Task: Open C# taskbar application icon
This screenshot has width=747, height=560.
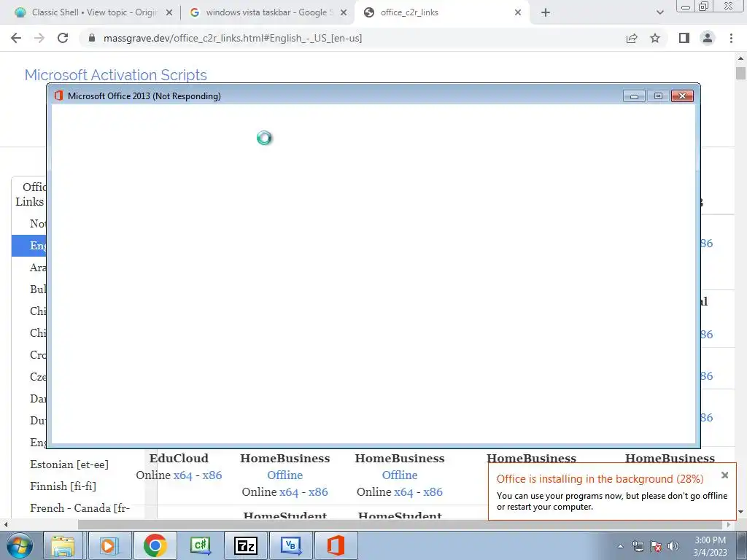Action: 201,545
